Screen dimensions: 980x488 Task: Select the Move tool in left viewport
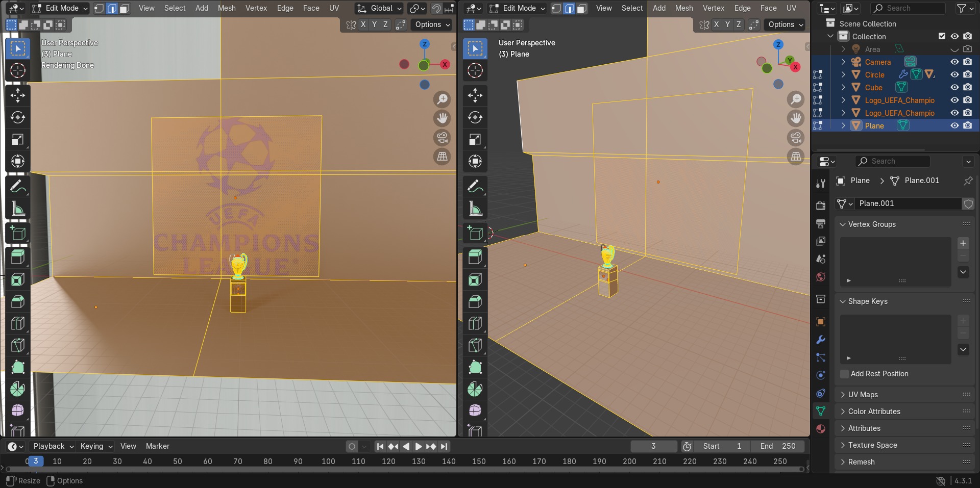click(18, 95)
